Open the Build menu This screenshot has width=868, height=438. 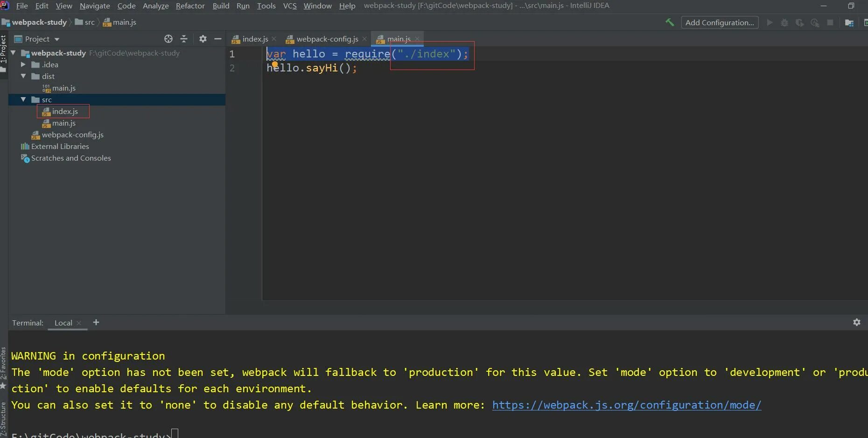point(221,6)
